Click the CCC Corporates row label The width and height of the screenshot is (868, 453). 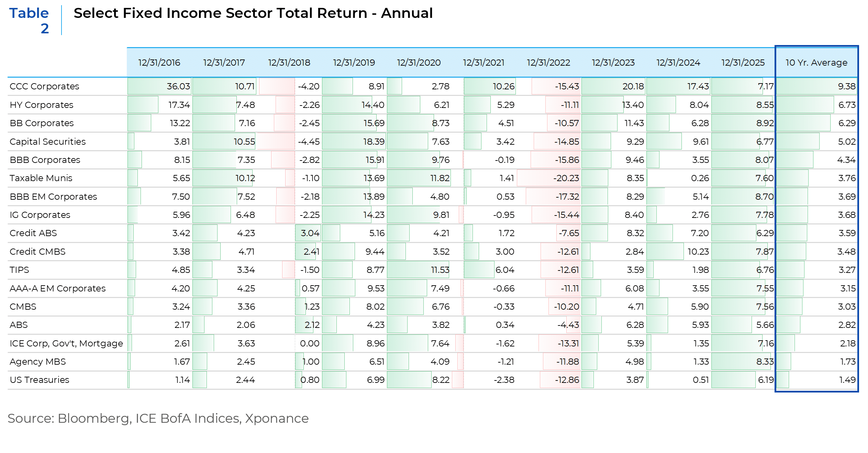44,86
